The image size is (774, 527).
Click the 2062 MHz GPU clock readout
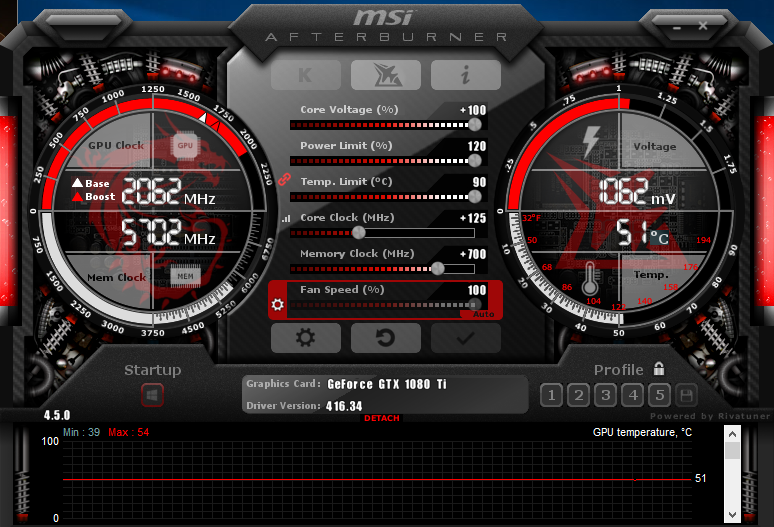coord(169,191)
